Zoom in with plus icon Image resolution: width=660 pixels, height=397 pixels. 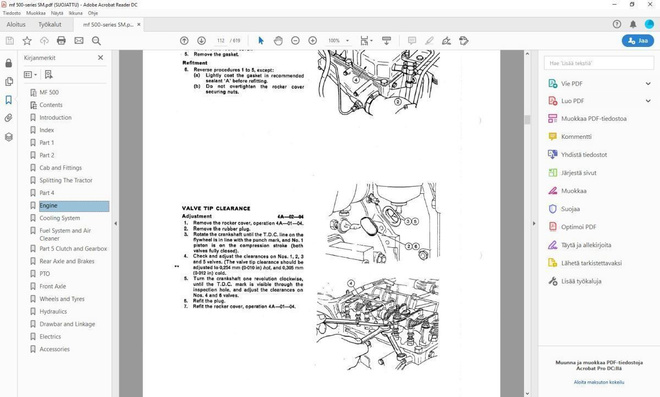(313, 41)
